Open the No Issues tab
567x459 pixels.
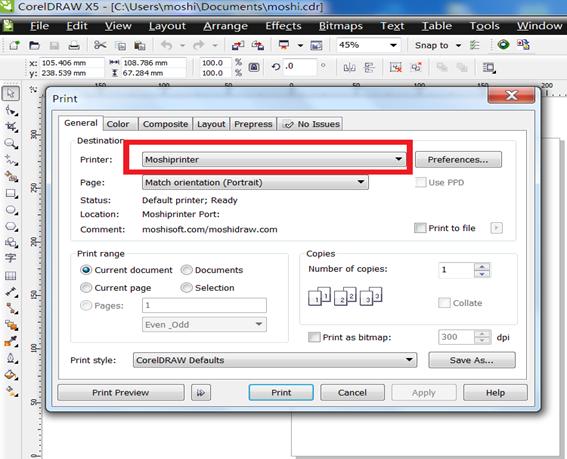click(x=310, y=124)
